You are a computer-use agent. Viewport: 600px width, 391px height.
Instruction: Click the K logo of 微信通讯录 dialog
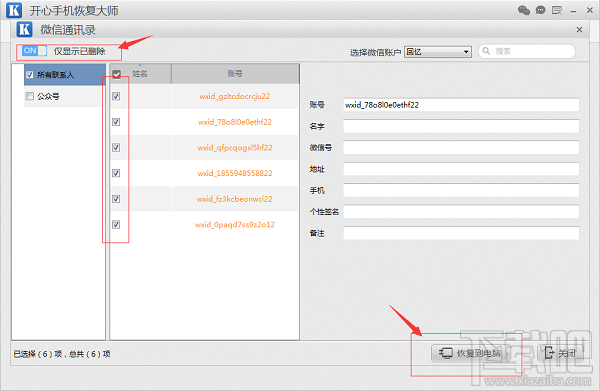coord(24,29)
